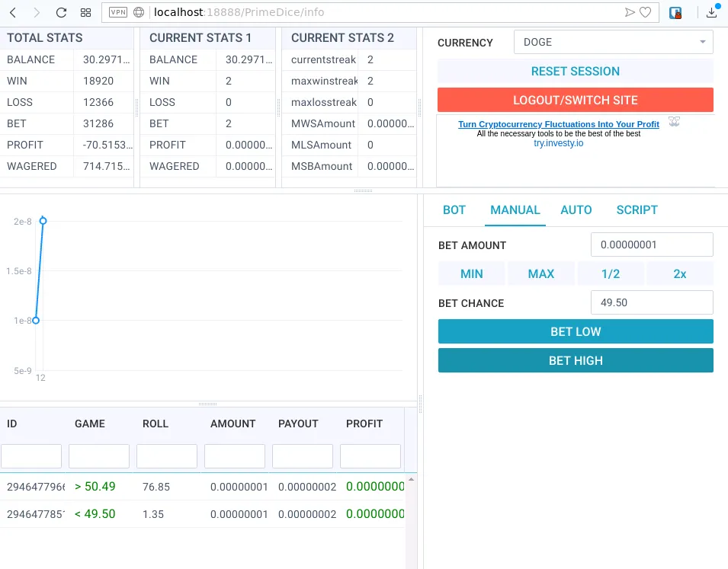This screenshot has height=569, width=728.
Task: Click LOGOUT/SWITCH SITE button
Action: [x=576, y=100]
